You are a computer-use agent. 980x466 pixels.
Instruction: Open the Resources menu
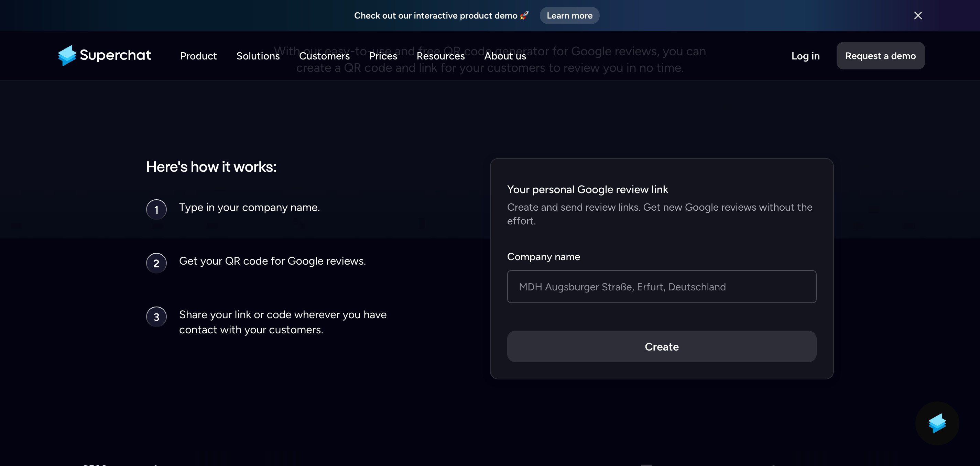440,56
